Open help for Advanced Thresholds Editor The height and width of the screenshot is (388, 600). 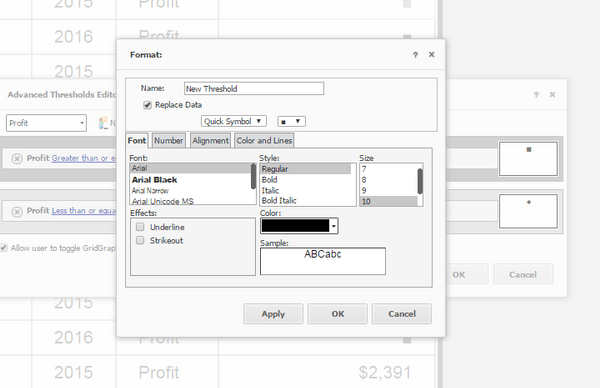click(536, 95)
